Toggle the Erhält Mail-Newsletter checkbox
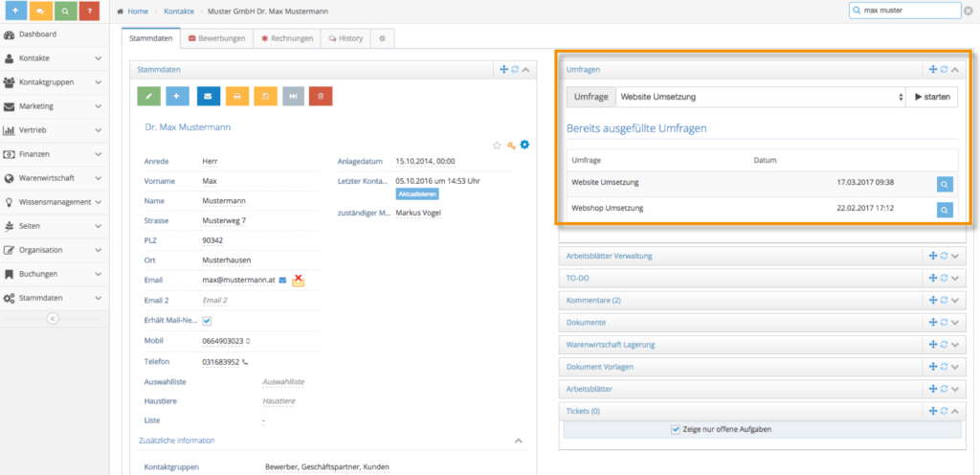The width and height of the screenshot is (980, 475). 207,321
